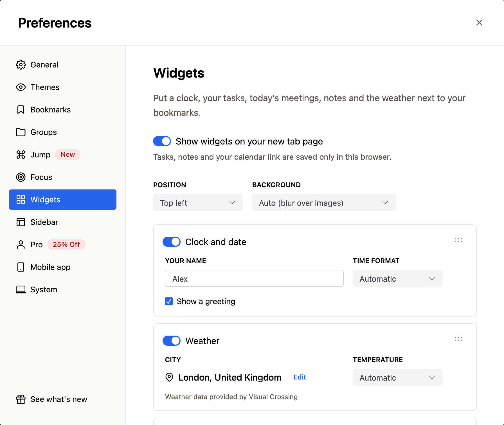Select the Groups section
Viewport: 504px width, 425px height.
point(63,132)
